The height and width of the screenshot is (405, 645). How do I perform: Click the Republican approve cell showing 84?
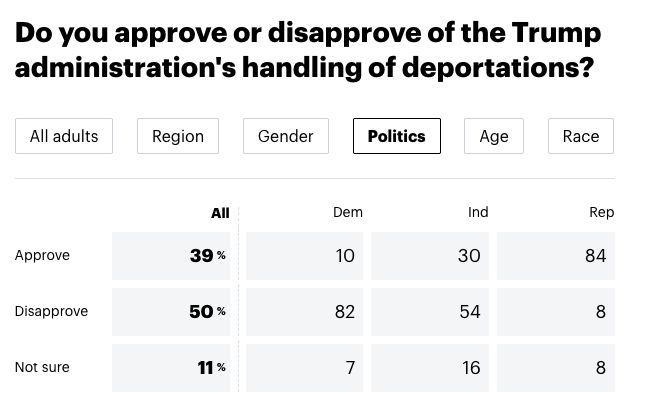556,256
